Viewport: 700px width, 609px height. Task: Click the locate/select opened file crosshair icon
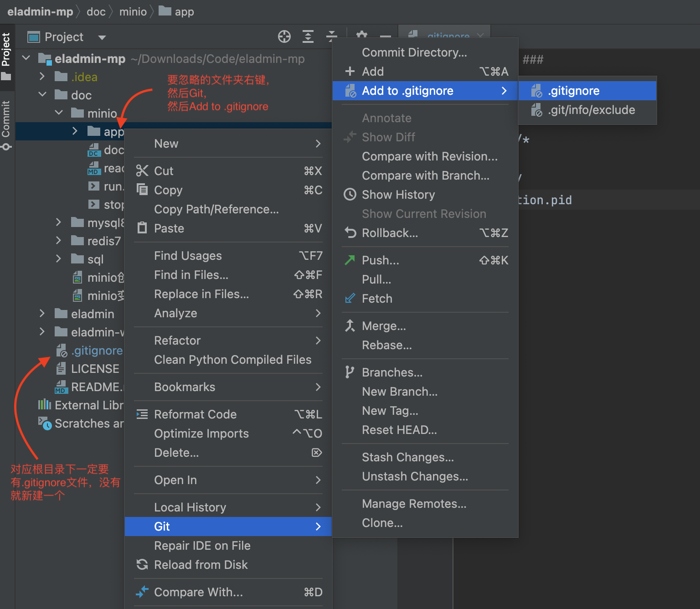284,36
